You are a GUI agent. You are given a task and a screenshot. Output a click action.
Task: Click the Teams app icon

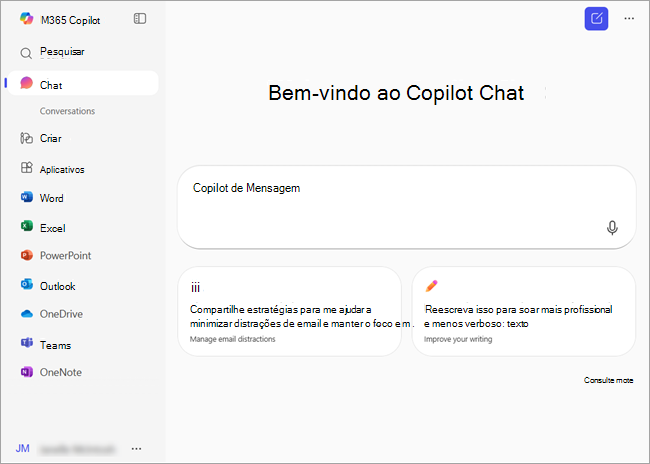[27, 343]
